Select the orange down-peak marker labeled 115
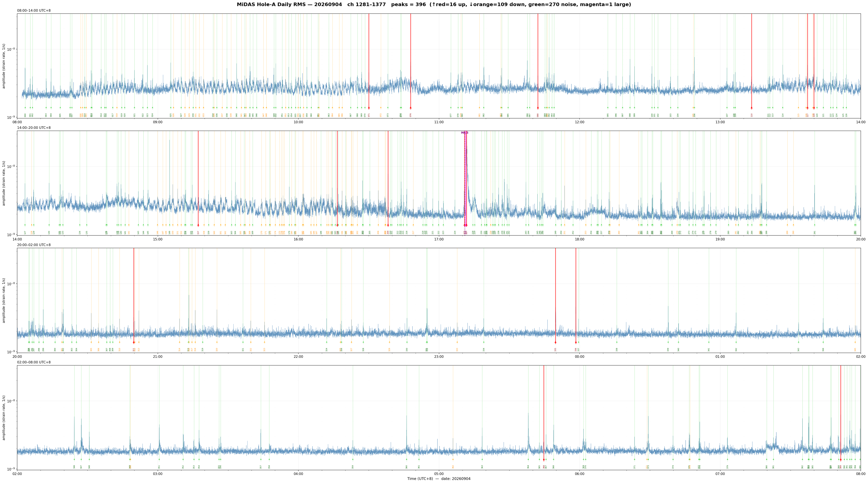Screen dimensions: 868x483 (x=798, y=108)
